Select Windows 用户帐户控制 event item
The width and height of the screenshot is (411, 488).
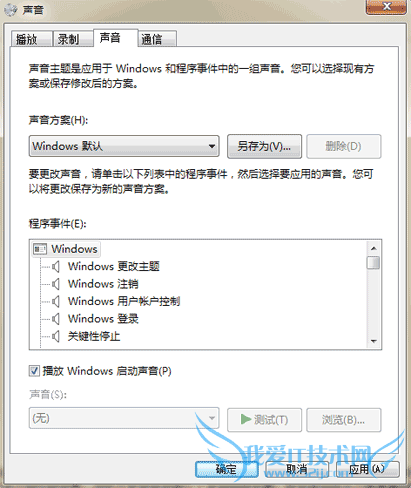pos(124,301)
